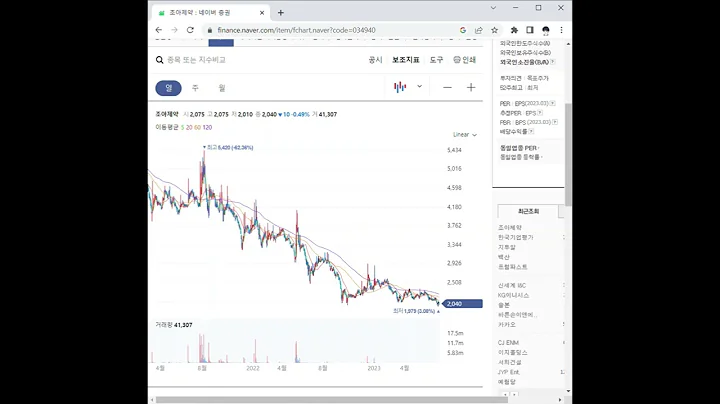The height and width of the screenshot is (404, 720).
Task: Toggle the browser side panel icon
Action: point(530,30)
